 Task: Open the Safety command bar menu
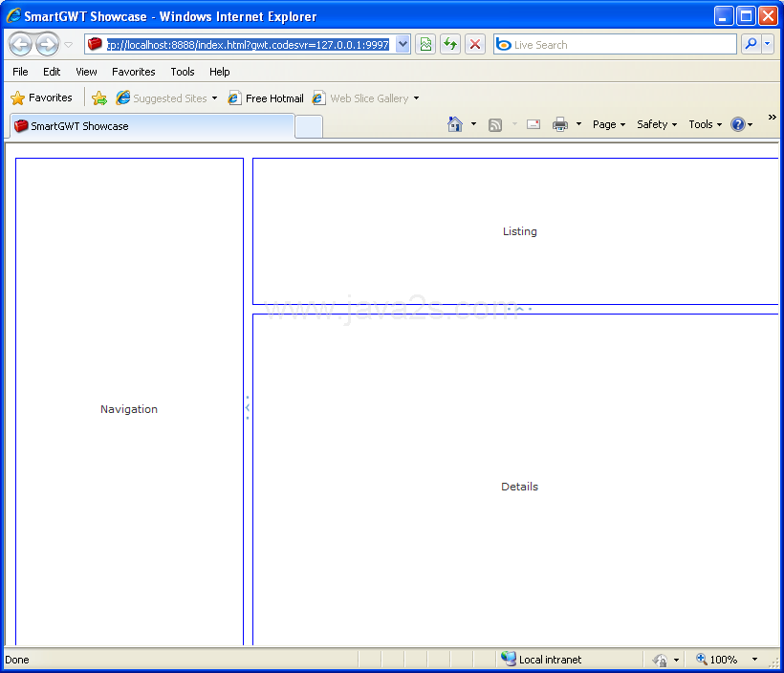[x=657, y=124]
